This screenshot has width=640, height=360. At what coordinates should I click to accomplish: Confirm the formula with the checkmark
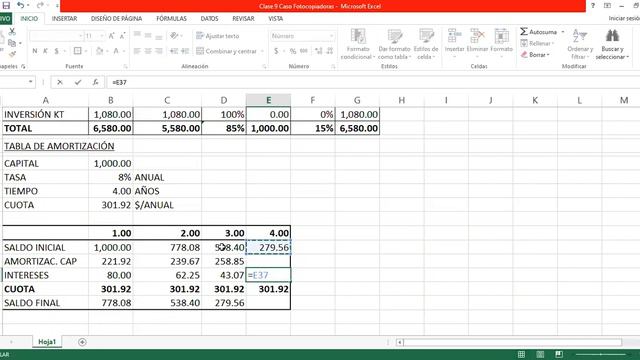point(78,82)
